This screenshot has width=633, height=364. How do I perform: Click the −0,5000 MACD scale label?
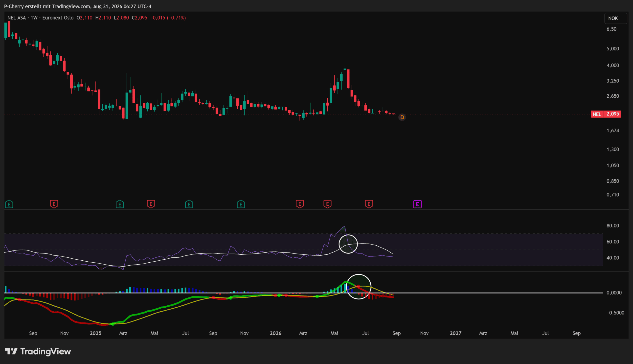point(615,313)
